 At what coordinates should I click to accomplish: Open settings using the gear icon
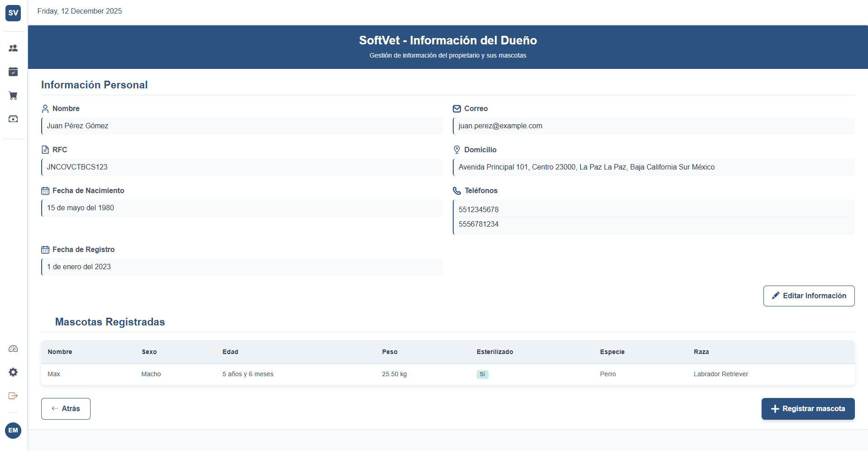coord(13,372)
